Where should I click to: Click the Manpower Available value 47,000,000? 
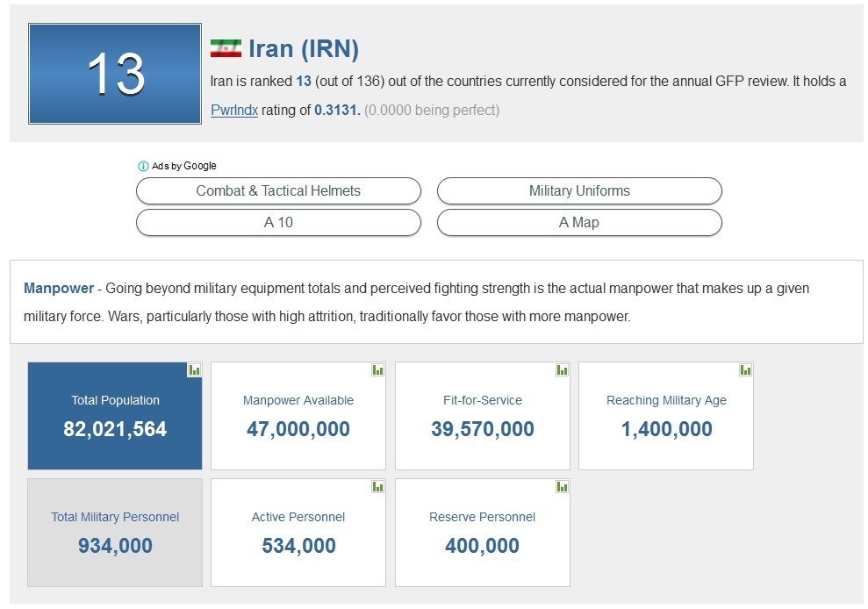(298, 429)
